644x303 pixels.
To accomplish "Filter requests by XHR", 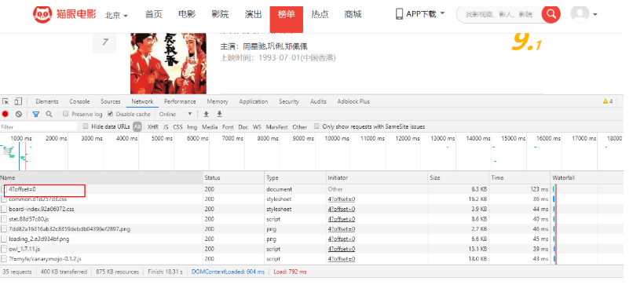I will coord(153,127).
